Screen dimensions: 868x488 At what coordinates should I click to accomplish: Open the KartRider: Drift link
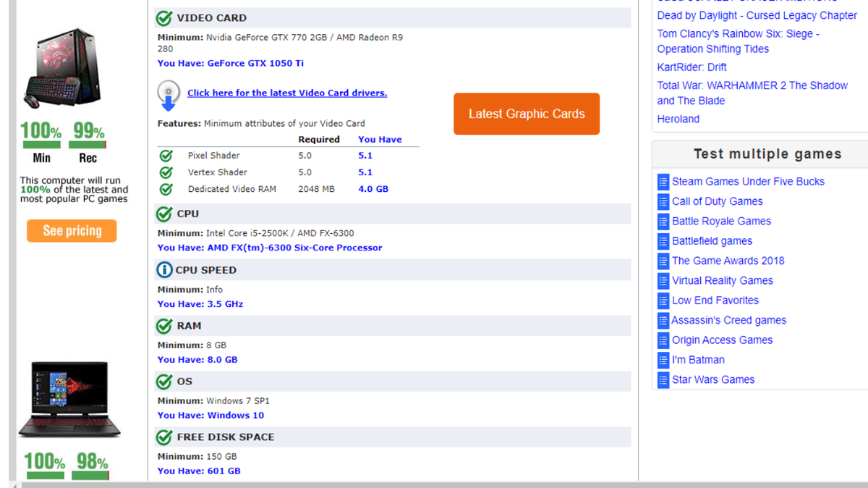[692, 67]
